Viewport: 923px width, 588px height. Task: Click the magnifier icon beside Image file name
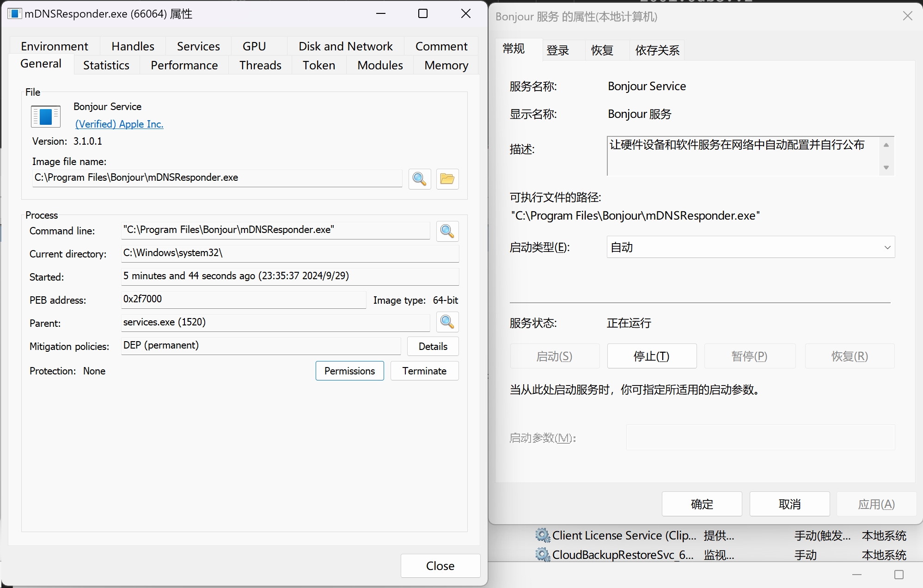pos(420,179)
